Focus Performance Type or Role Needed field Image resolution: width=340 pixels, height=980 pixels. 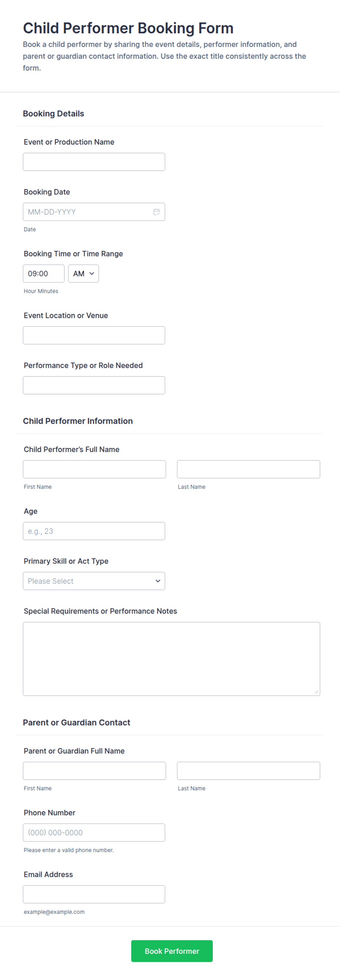[x=94, y=385]
